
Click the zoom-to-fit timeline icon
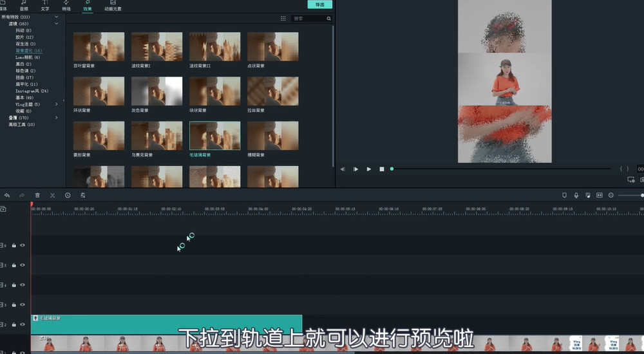[x=599, y=195]
